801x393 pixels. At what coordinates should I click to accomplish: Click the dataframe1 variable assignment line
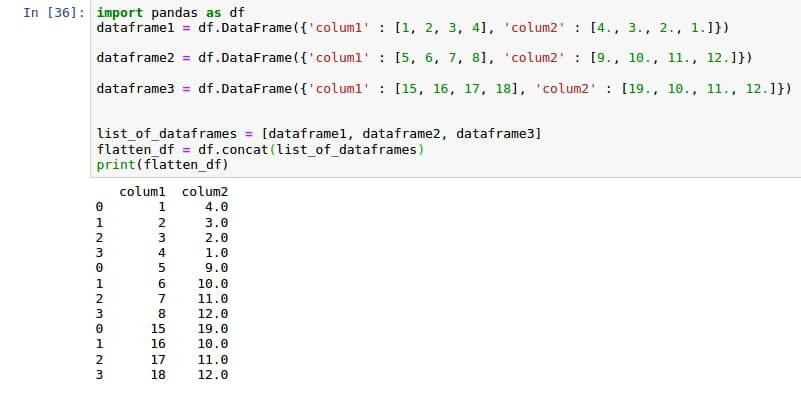(413, 28)
